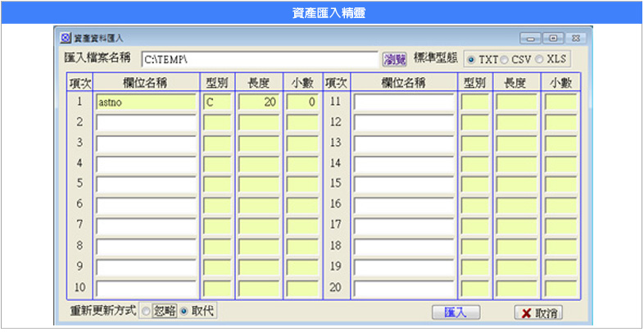Click the app icon in the title bar
The height and width of the screenshot is (332, 644).
[x=66, y=39]
